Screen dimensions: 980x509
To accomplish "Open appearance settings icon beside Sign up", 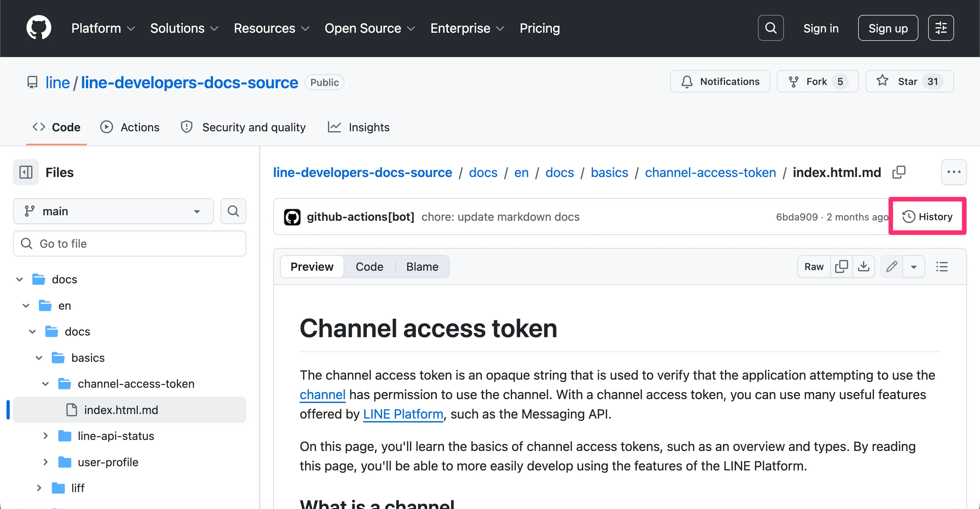I will coord(940,28).
